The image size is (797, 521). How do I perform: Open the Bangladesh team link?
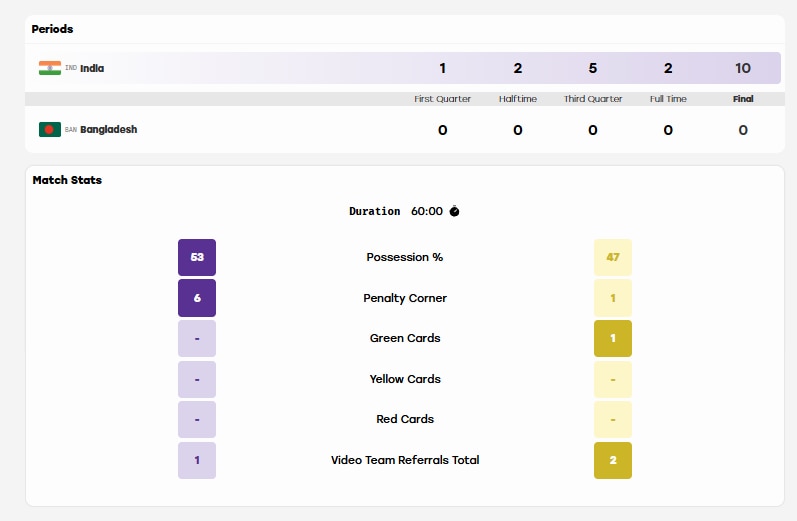[109, 130]
